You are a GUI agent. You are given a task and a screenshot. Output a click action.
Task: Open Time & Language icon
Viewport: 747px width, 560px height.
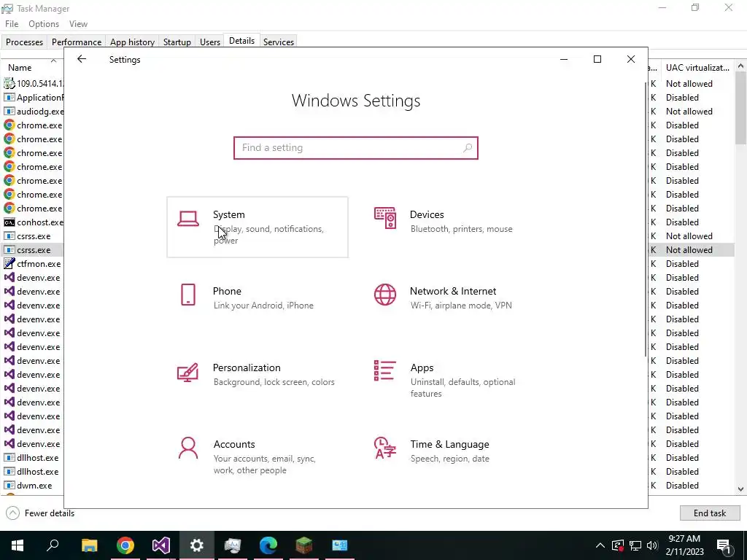(x=385, y=448)
